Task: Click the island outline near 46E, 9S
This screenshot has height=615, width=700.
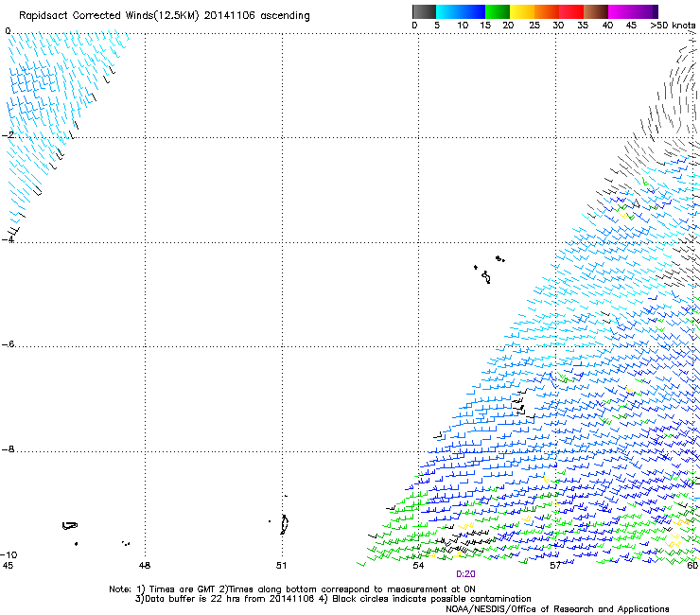Action: [70, 526]
